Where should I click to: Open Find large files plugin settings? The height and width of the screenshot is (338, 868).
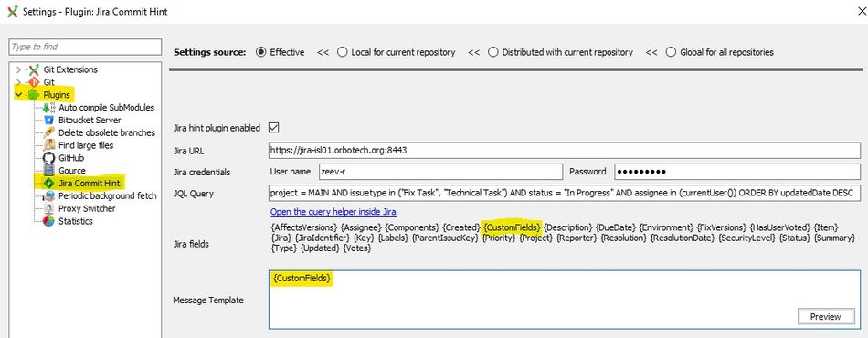click(86, 145)
